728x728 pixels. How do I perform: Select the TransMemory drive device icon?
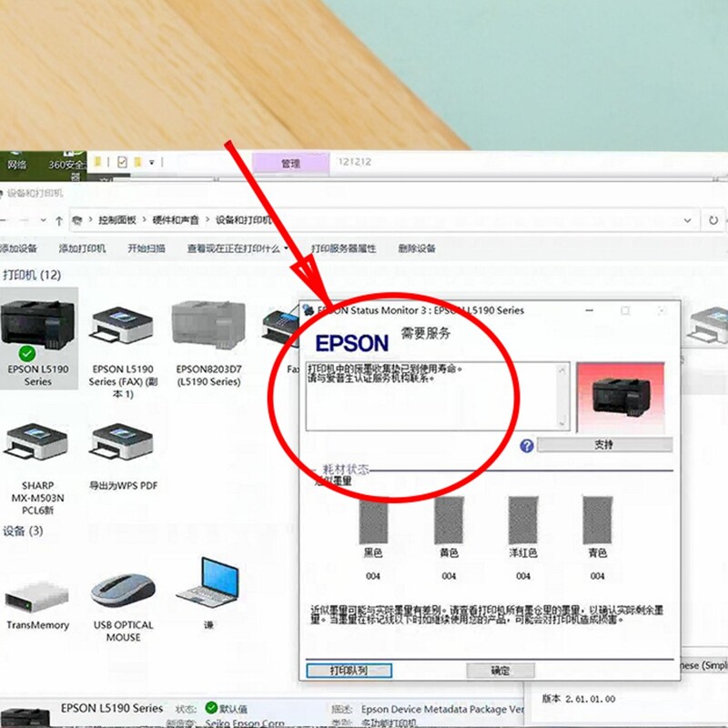tap(37, 598)
